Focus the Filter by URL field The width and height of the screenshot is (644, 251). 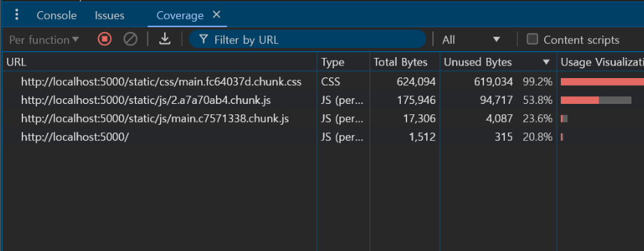307,39
